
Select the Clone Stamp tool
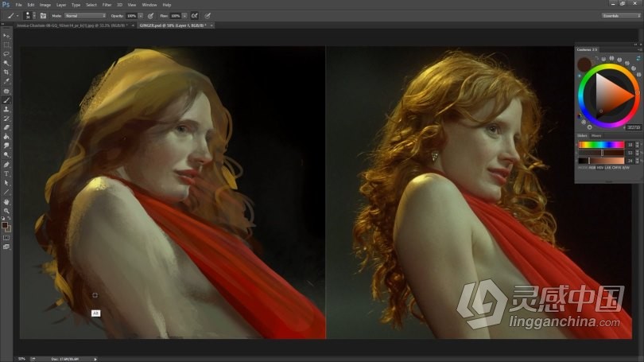pyautogui.click(x=6, y=109)
